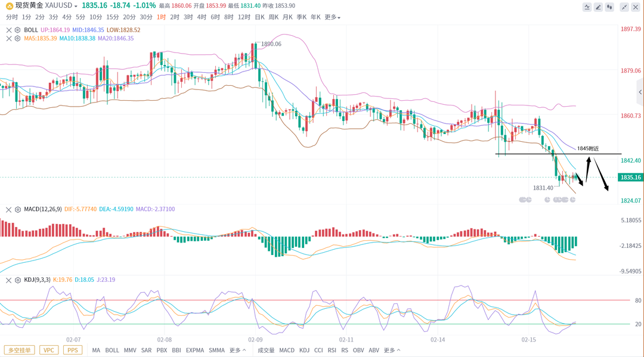Open the indicator line tool icon
The width and height of the screenshot is (644, 357).
[587, 7]
